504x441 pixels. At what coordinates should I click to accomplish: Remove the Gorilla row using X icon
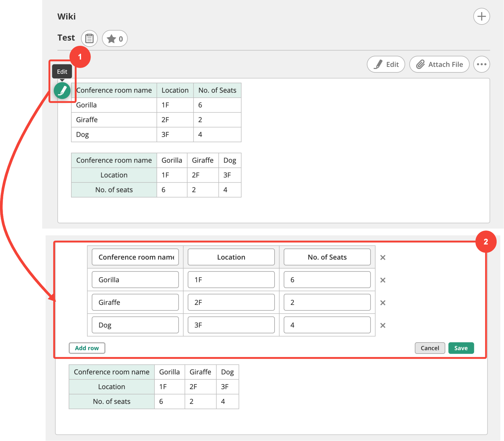click(x=383, y=280)
